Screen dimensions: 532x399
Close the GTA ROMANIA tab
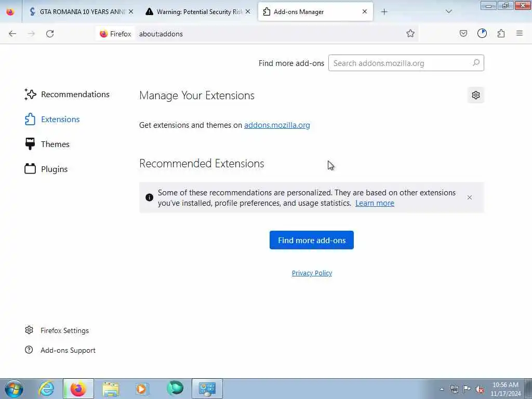point(131,12)
